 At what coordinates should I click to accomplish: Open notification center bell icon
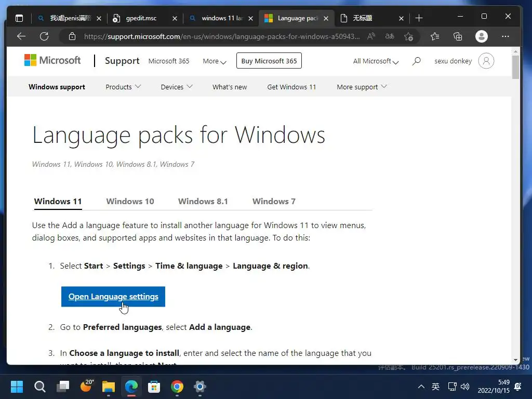tap(518, 387)
